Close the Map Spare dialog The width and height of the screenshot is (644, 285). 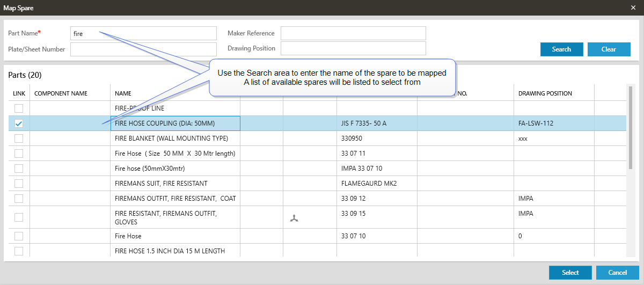(x=633, y=8)
